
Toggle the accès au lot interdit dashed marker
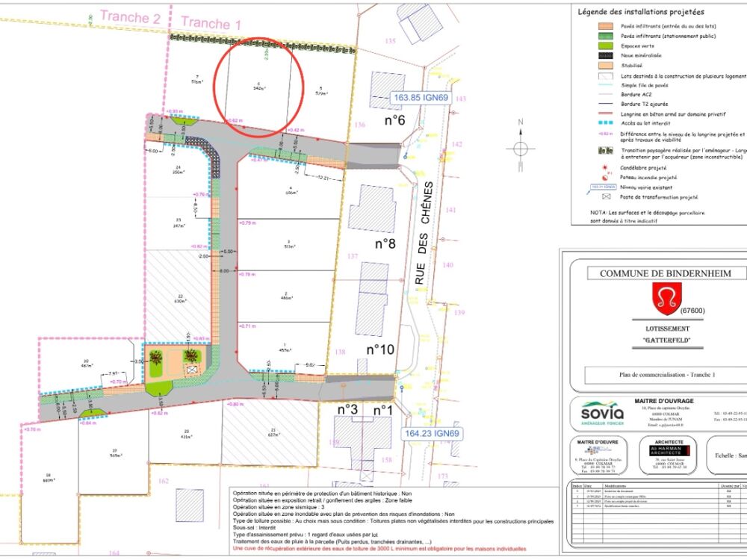coord(605,122)
